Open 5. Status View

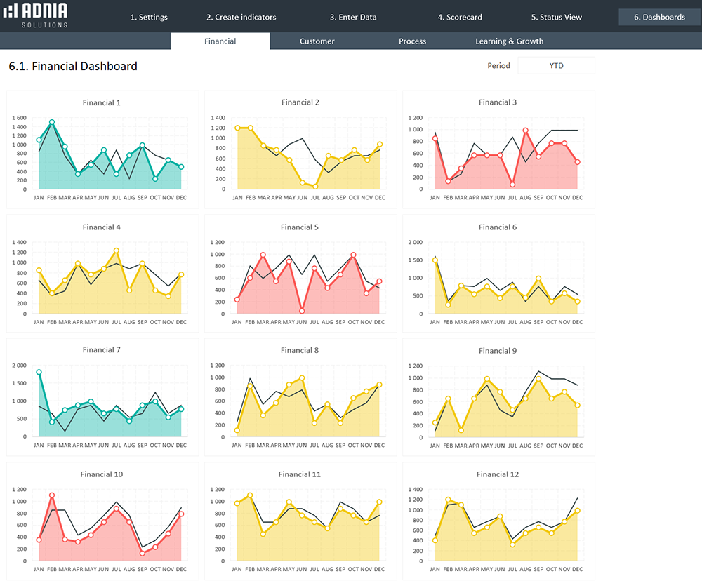[556, 17]
